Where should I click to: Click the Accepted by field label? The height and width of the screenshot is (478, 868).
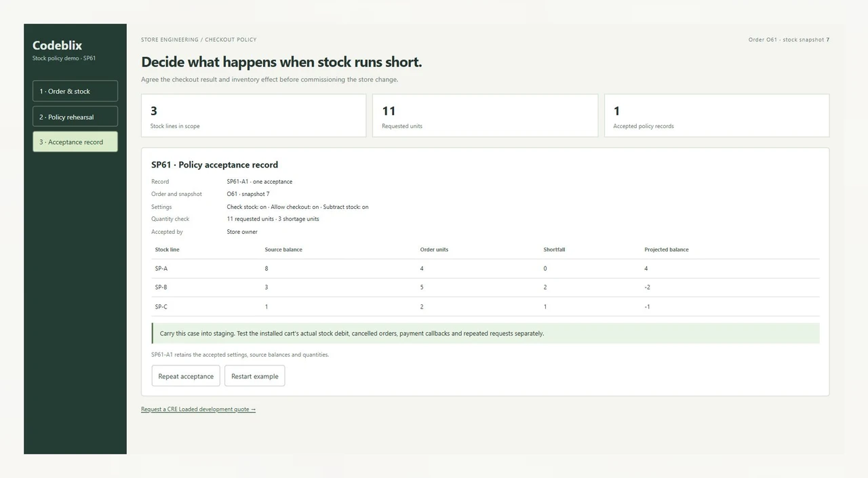pyautogui.click(x=167, y=232)
